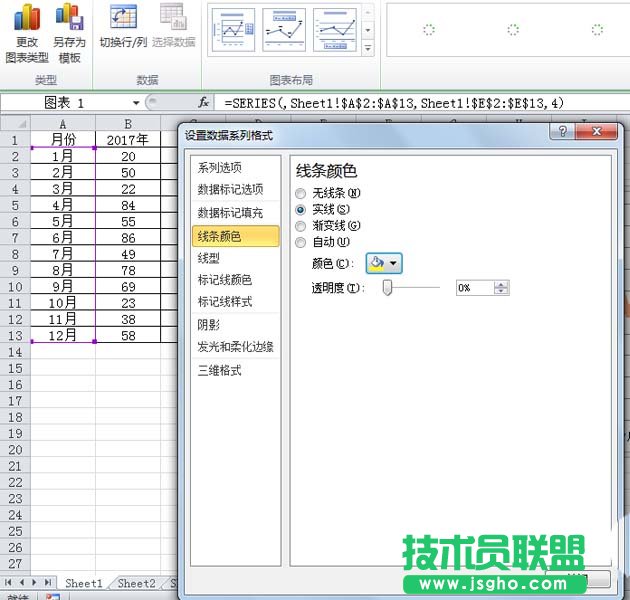Go to last sheet navigation arrow

48,582
